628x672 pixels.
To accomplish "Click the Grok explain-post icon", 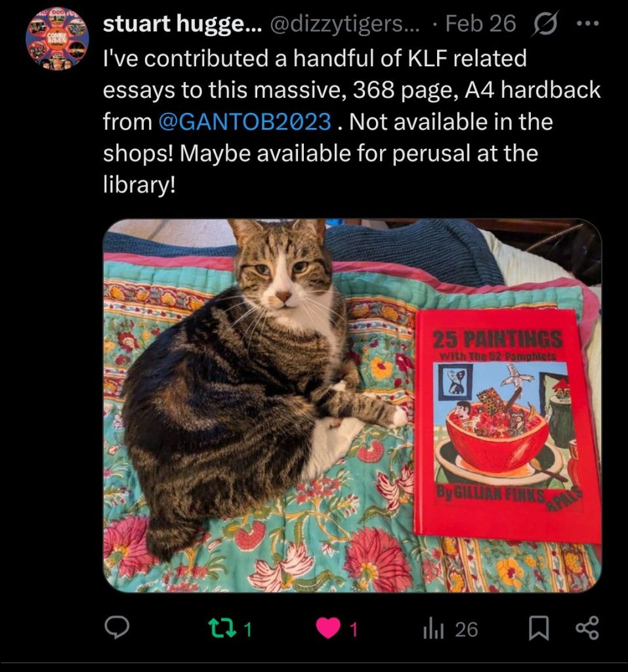I will 545,24.
